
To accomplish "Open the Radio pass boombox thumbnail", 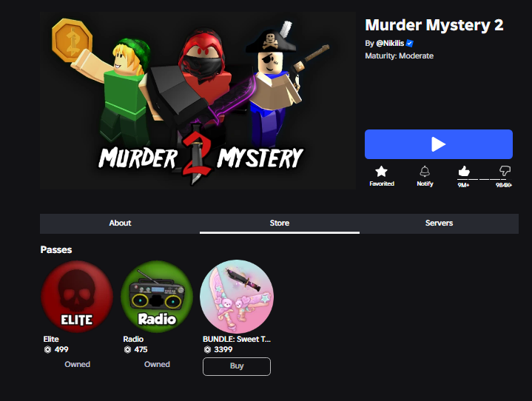I will [157, 297].
